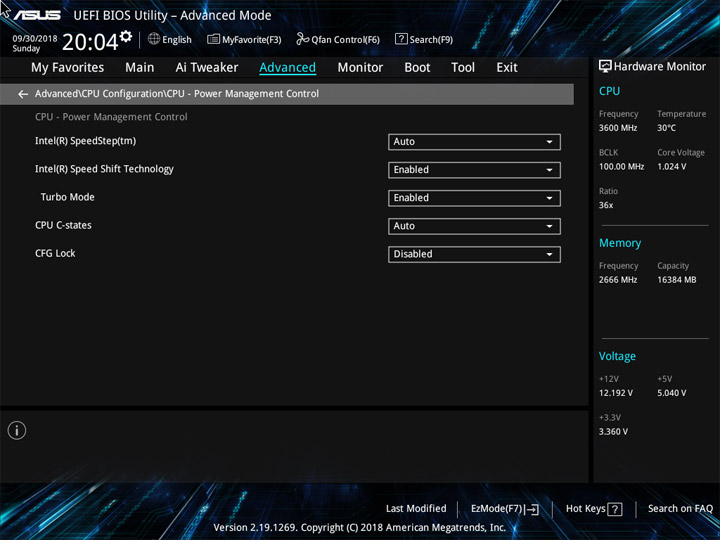Screen dimensions: 720x540
Task: Click the memory capacity 16384 MB
Action: [x=677, y=280]
